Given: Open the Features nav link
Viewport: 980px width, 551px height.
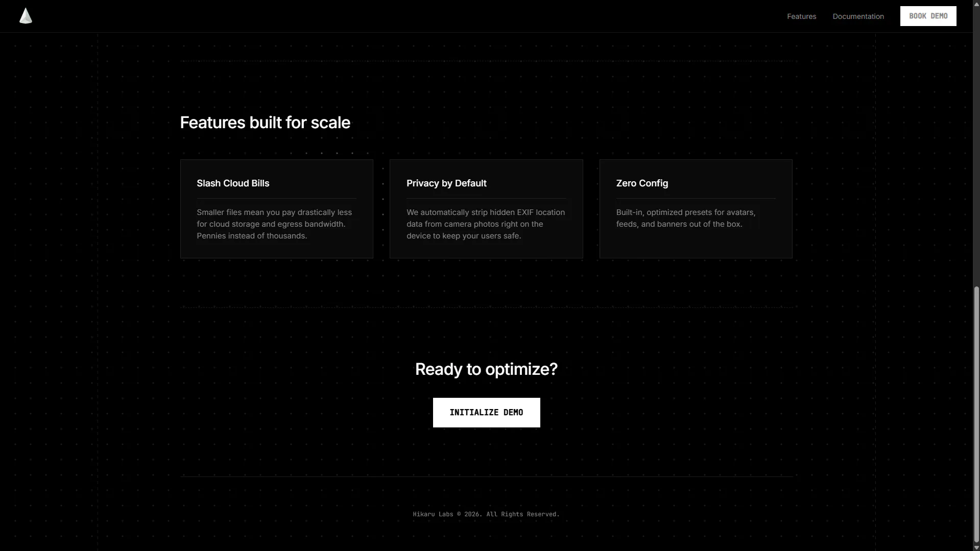Looking at the screenshot, I should click(801, 16).
